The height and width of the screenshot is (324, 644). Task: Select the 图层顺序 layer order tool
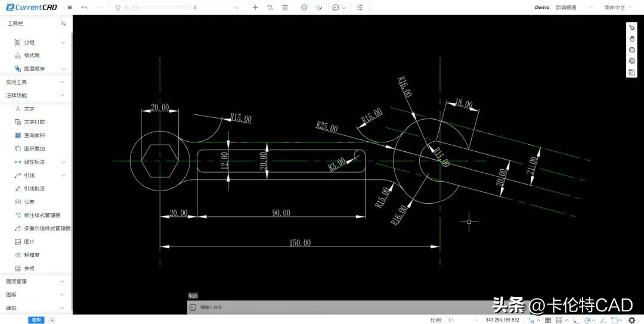coord(34,69)
